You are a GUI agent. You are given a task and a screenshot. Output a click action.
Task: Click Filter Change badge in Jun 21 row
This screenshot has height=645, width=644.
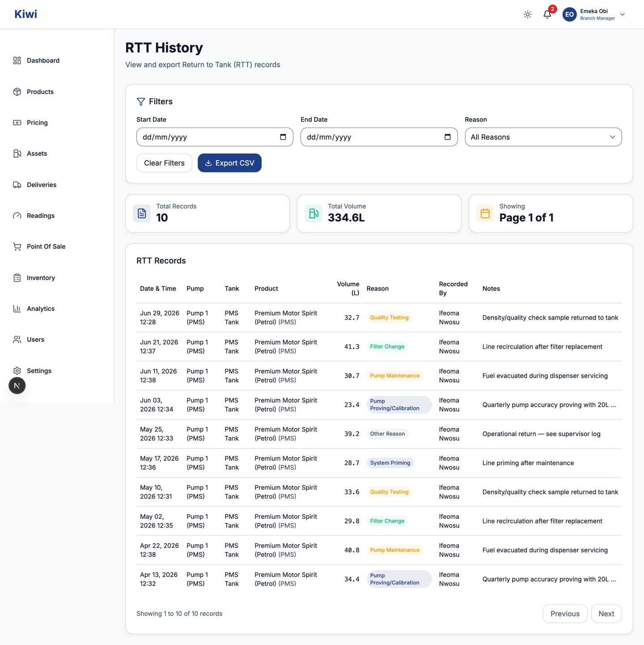pyautogui.click(x=387, y=347)
